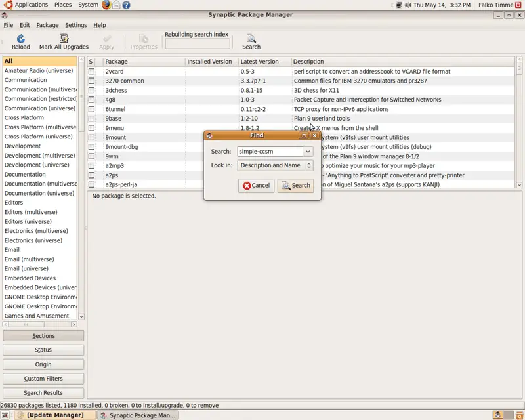This screenshot has width=525, height=420.
Task: Tick the checkbox for 2vcard
Action: coord(91,72)
